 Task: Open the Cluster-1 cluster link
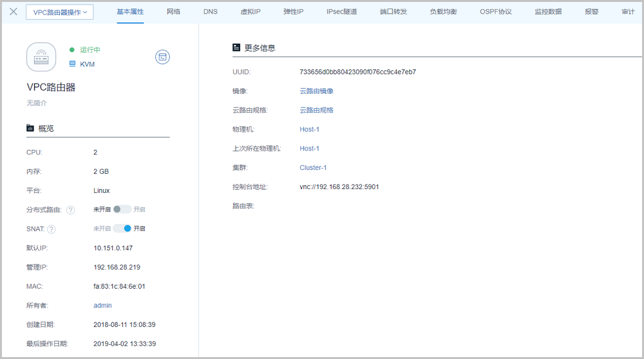point(313,168)
